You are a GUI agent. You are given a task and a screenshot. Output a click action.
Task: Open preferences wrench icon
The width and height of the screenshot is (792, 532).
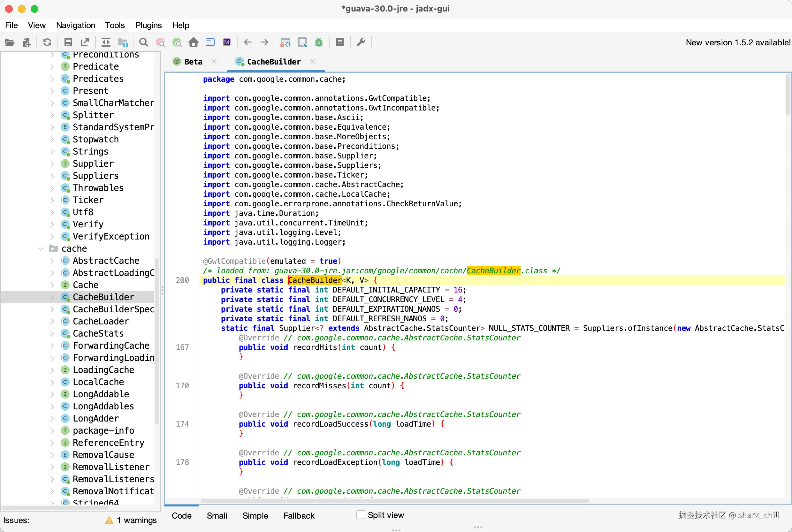coord(361,42)
